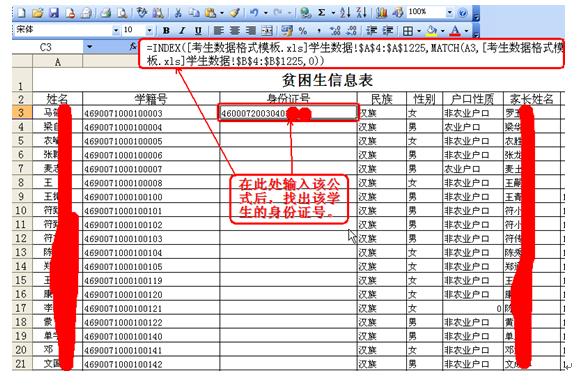
Task: Open the font size dropdown showing 10
Action: pos(149,31)
